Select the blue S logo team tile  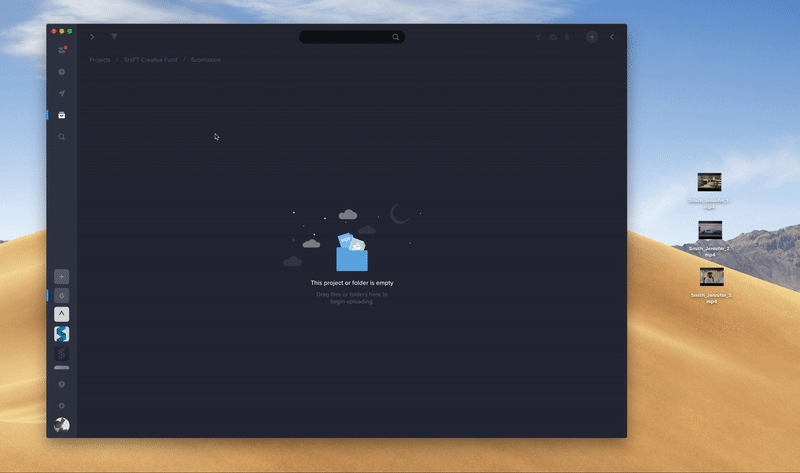(x=62, y=334)
